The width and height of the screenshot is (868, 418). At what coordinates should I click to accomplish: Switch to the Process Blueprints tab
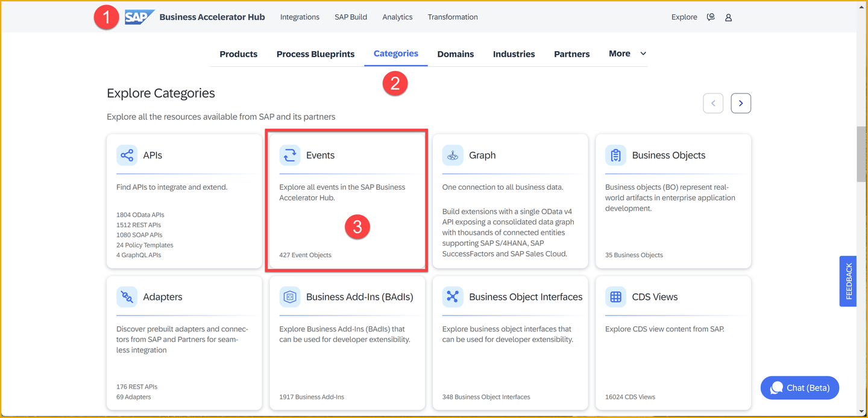(315, 54)
